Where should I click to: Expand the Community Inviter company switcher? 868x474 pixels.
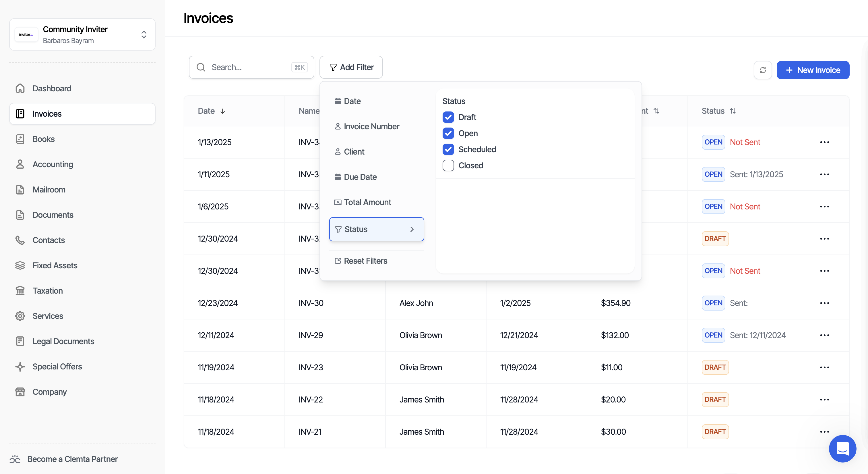tap(144, 34)
